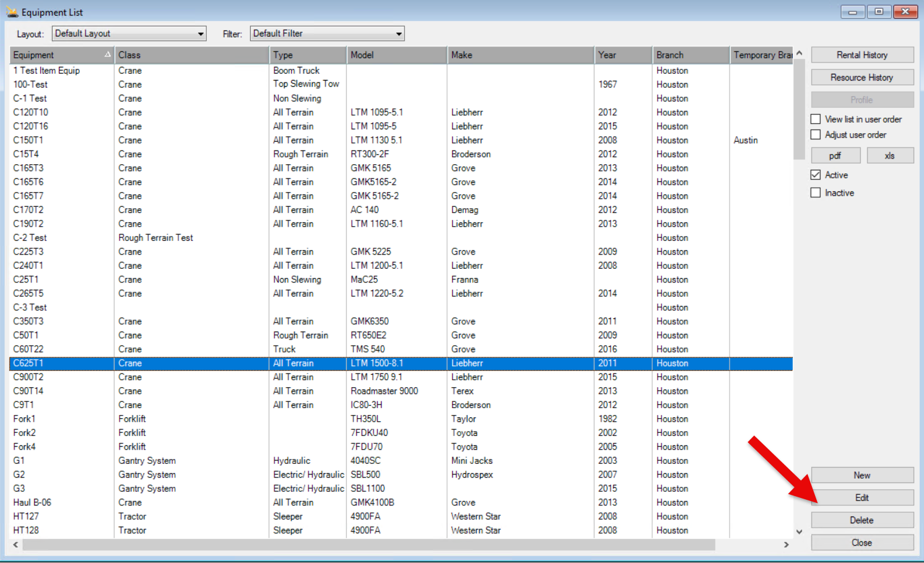924x563 pixels.
Task: Open the Filter dropdown showing Default Filter
Action: click(327, 33)
